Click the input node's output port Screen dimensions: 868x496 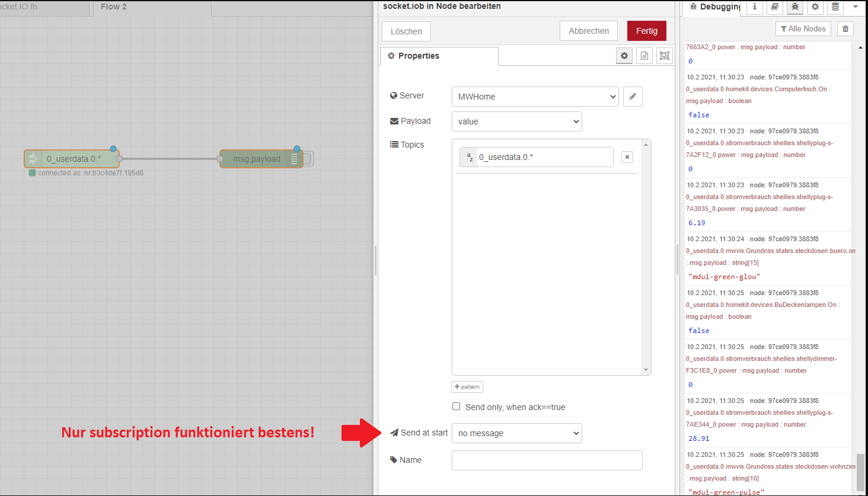(119, 159)
